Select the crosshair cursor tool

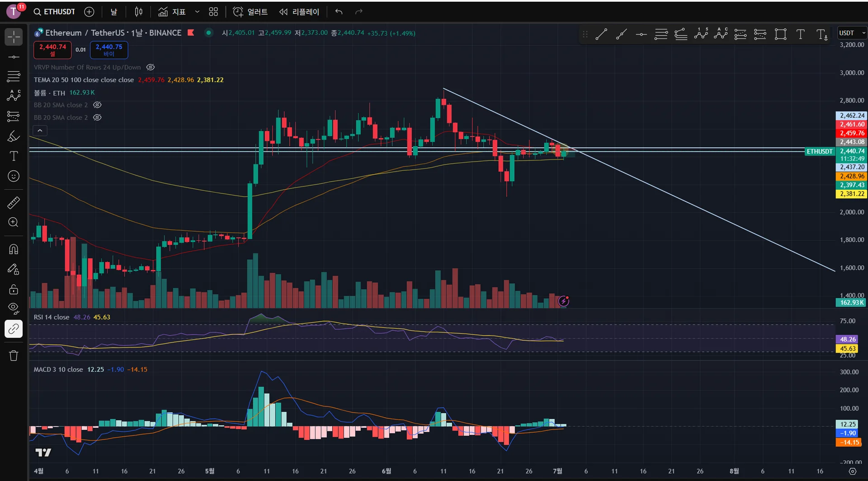(14, 37)
